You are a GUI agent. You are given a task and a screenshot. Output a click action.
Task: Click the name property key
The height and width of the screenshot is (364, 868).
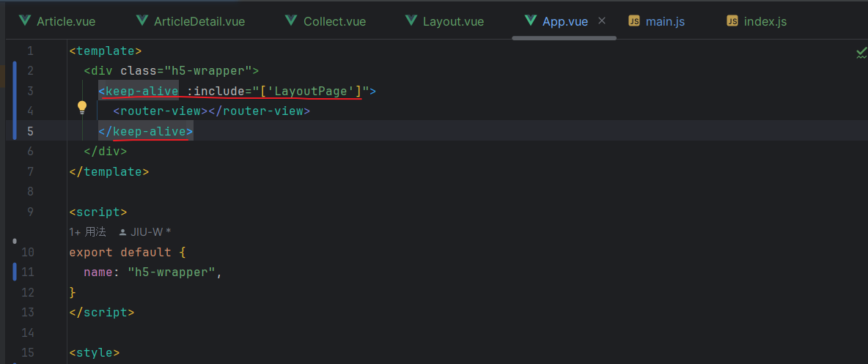[x=98, y=272]
